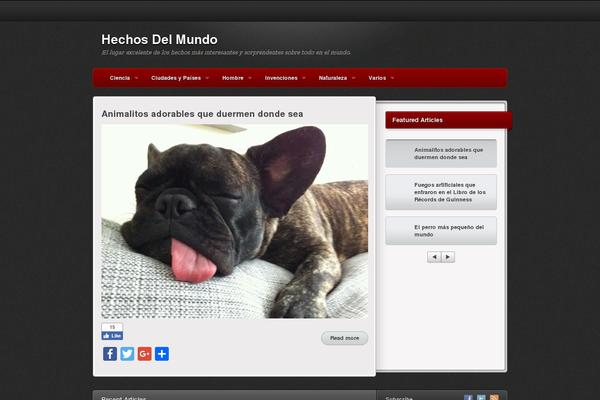The height and width of the screenshot is (400, 600).
Task: Expand dropdown arrow next to Hombre
Action: coord(250,78)
